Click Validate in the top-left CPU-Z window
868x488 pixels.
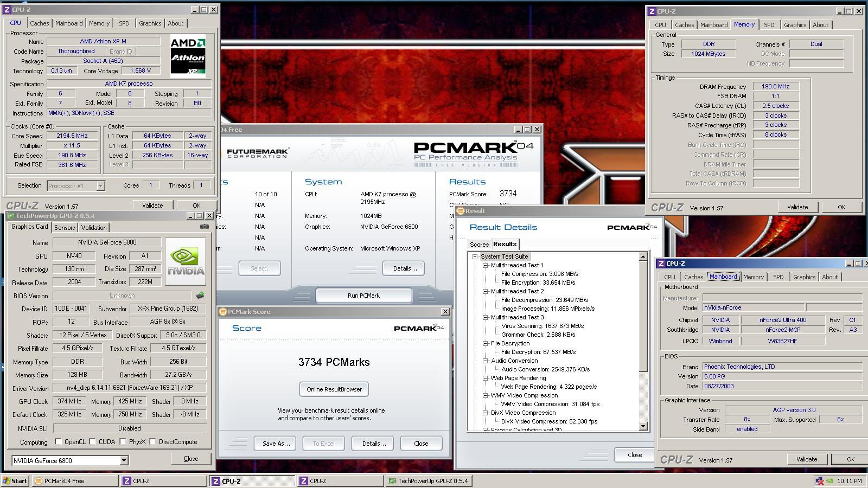coord(152,206)
